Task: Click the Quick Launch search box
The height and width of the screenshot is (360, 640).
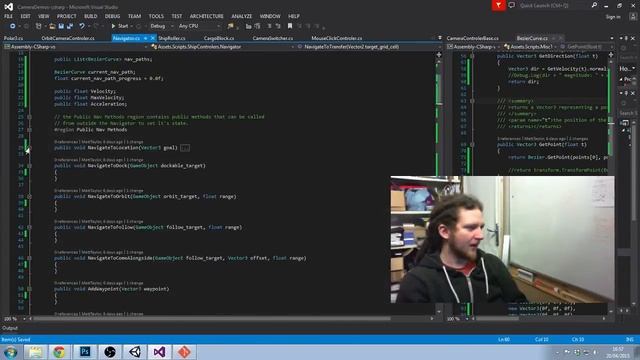Action: pos(554,5)
